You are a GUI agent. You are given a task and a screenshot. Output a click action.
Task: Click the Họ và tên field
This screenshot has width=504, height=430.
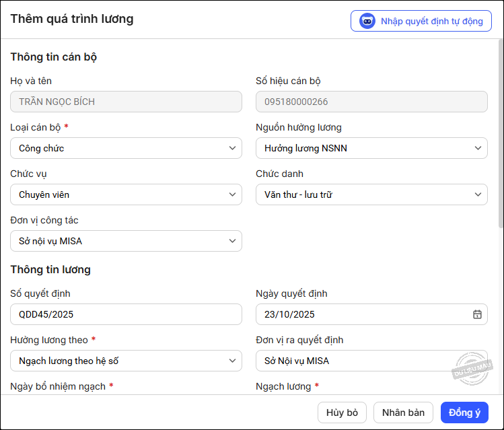126,102
